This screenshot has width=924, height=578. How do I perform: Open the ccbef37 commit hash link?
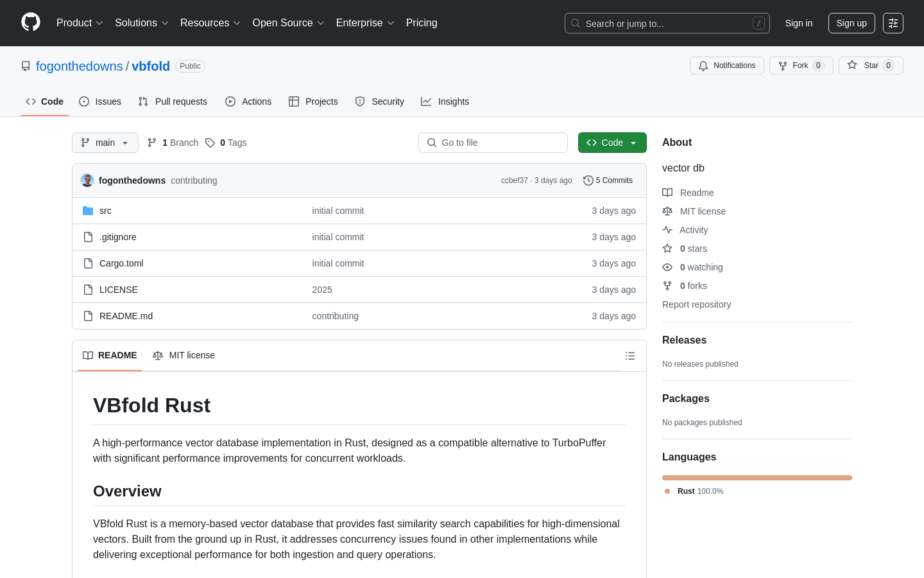point(515,180)
